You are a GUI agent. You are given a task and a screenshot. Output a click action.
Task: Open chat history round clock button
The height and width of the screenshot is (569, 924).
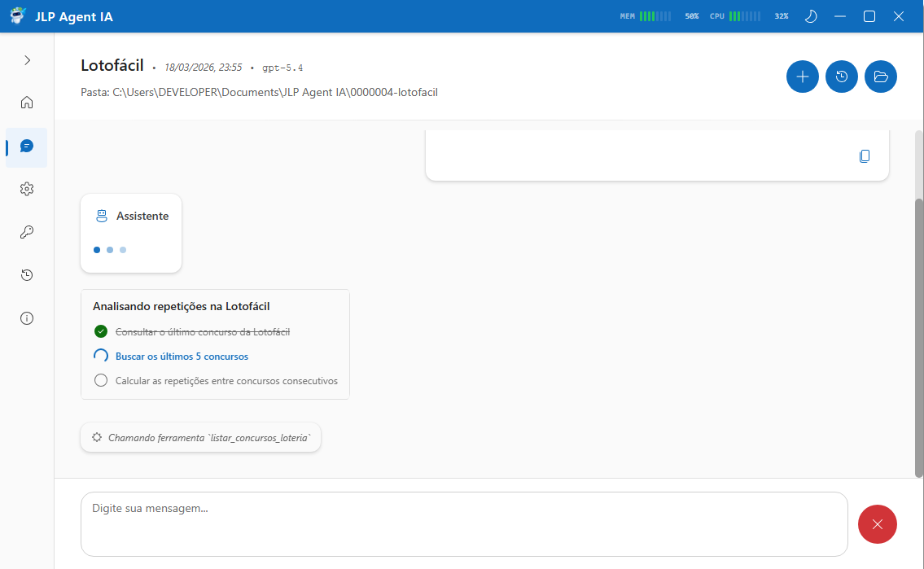(x=841, y=77)
